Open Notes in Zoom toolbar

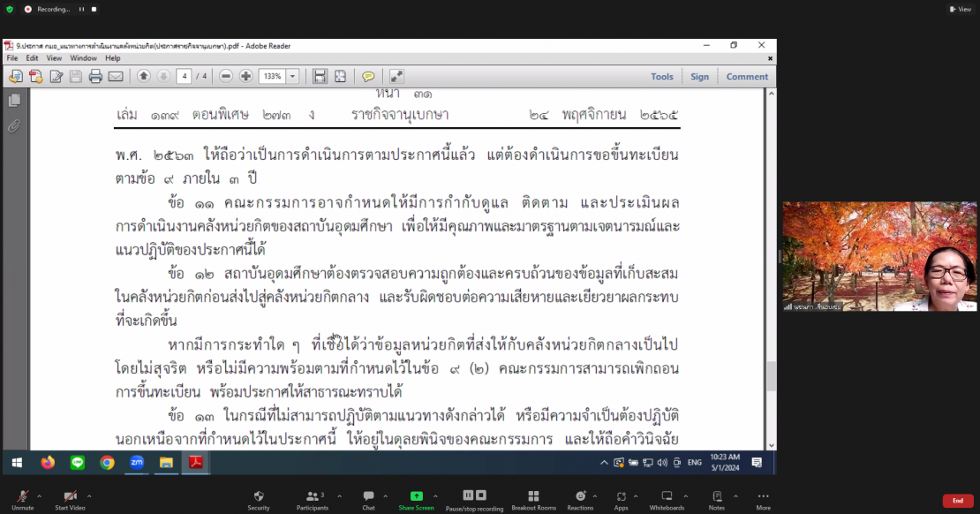coord(717,500)
